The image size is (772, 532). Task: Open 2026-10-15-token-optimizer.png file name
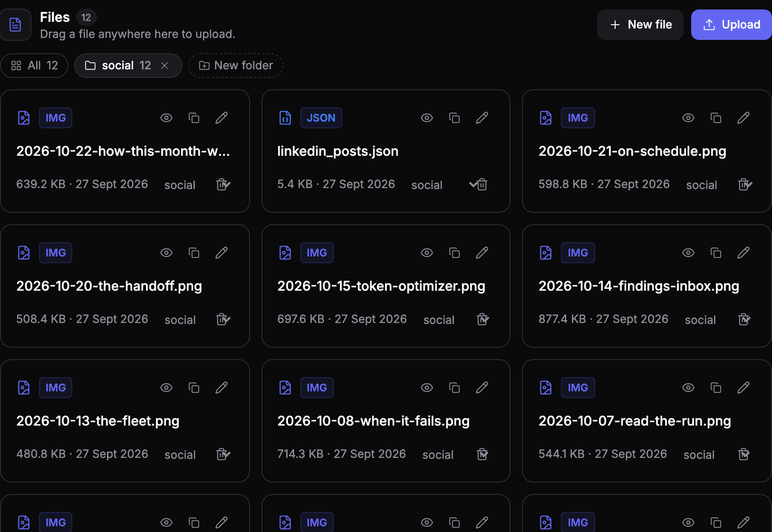[x=381, y=286]
